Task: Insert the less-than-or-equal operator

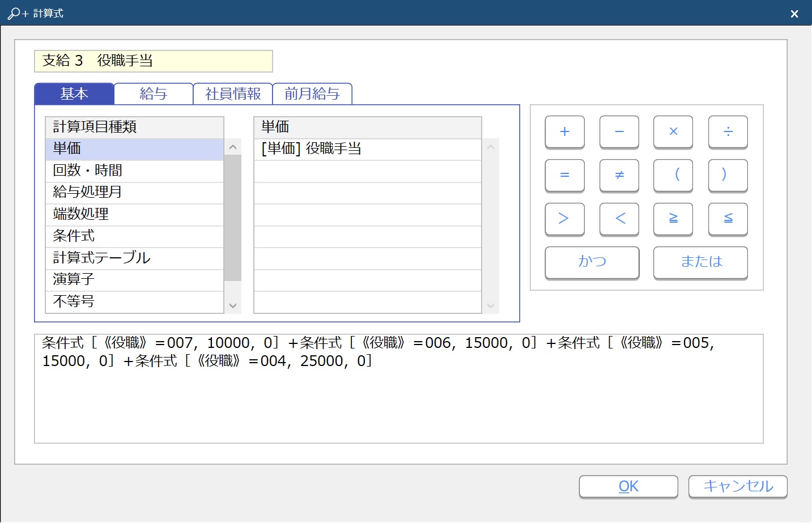Action: [x=728, y=219]
